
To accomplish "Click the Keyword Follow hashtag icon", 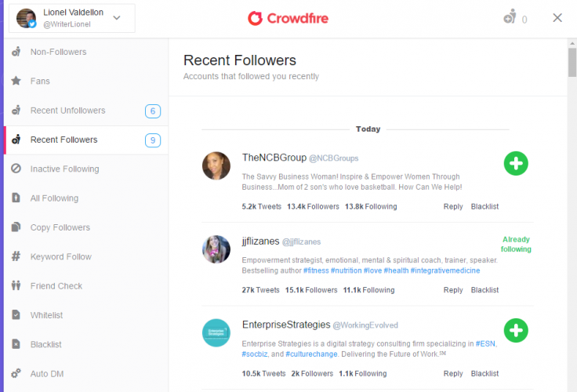I will [16, 256].
